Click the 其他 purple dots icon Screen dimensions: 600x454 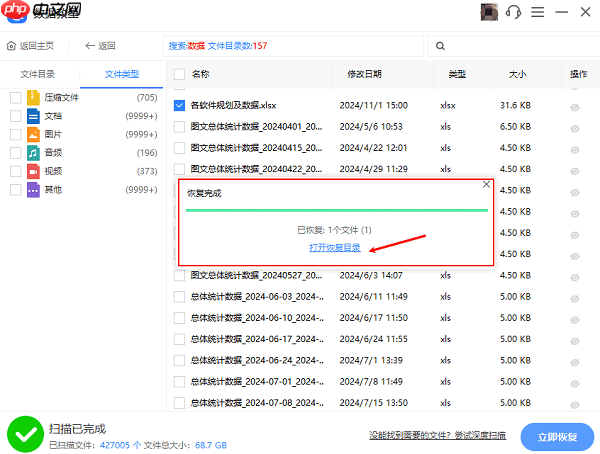click(33, 189)
